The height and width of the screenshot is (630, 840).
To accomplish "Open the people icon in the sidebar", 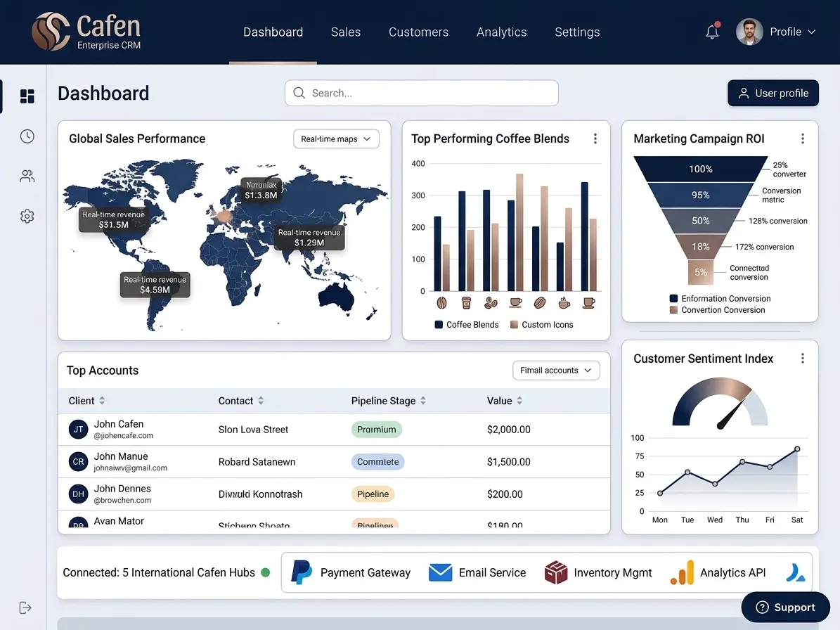I will 27,176.
